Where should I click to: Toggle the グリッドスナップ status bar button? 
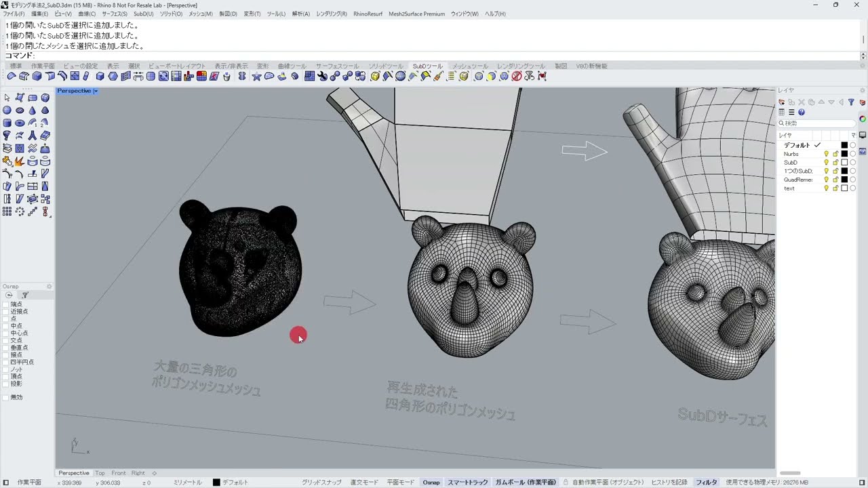coord(321,483)
